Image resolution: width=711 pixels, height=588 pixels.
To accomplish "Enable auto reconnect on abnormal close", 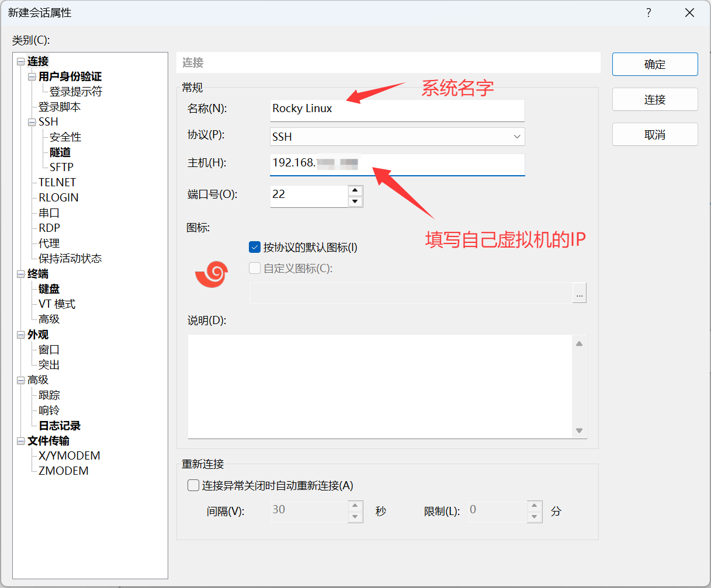I will point(193,485).
